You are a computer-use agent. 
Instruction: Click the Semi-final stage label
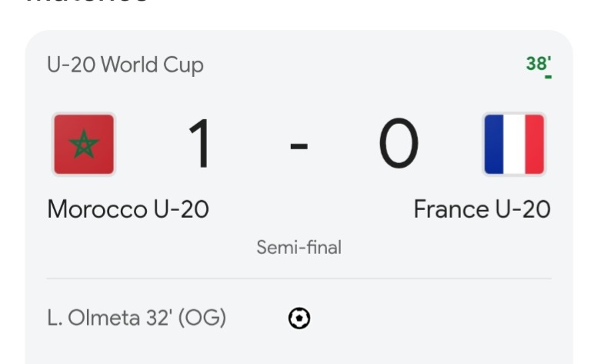tap(299, 248)
